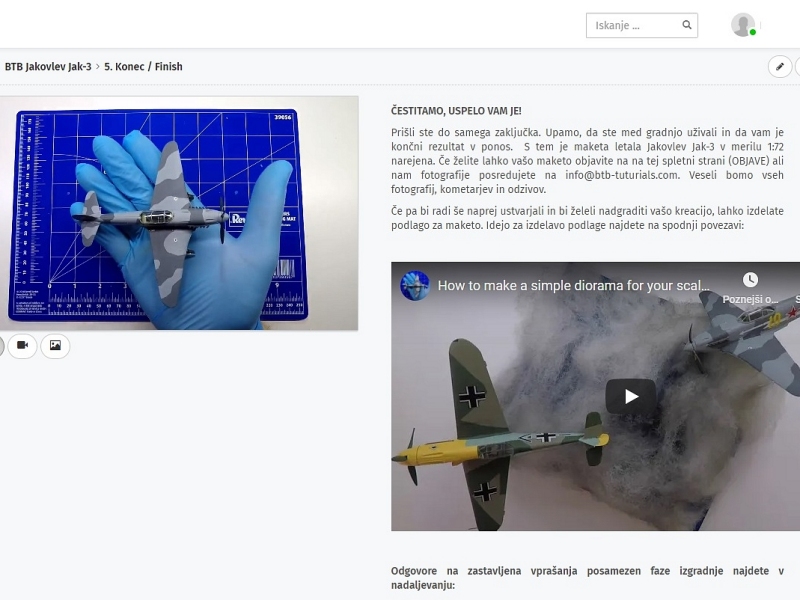
Task: Click the breadcrumb chevron separator arrow
Action: pos(98,67)
